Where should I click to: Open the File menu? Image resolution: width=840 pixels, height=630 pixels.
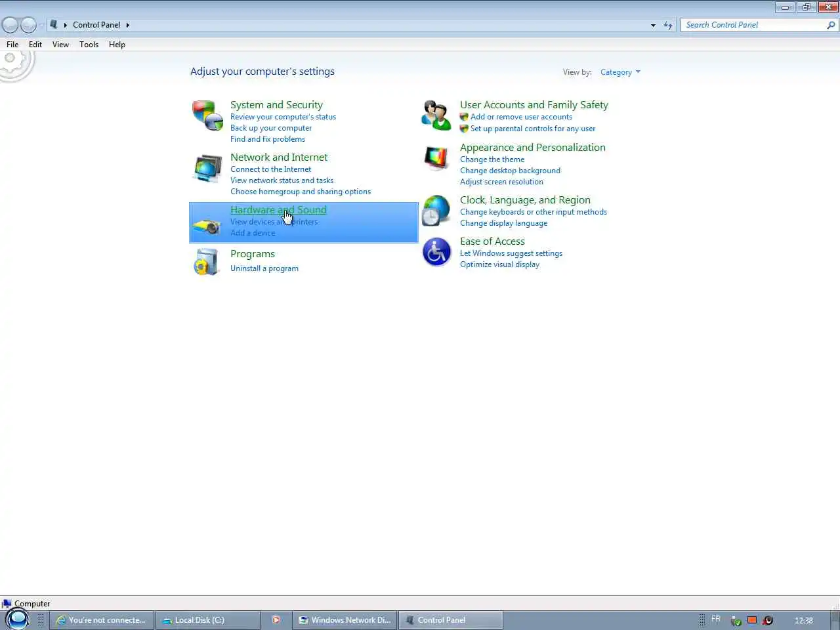pyautogui.click(x=12, y=45)
